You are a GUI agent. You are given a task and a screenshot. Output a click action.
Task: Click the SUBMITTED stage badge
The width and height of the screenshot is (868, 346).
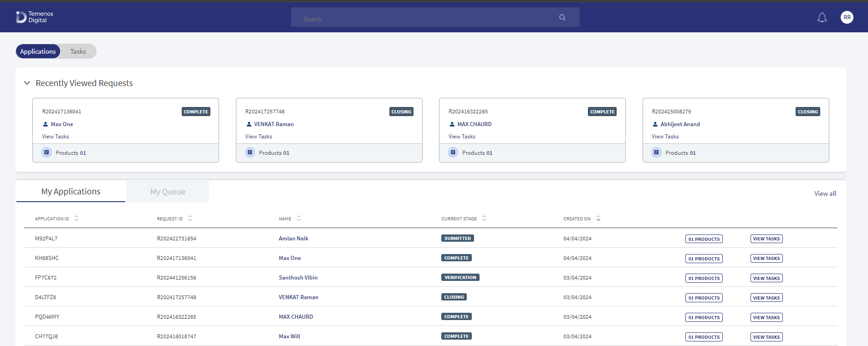(458, 238)
